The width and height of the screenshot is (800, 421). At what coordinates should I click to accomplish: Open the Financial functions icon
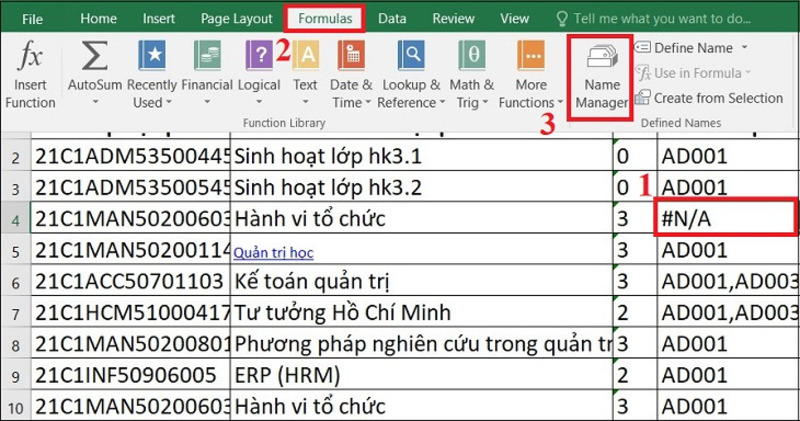coord(207,57)
